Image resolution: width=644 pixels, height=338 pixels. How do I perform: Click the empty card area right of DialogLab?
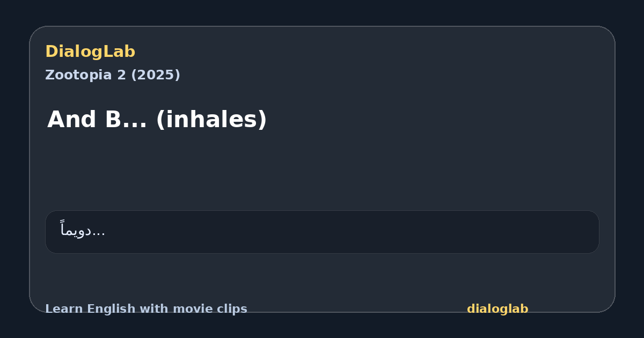[x=376, y=52]
